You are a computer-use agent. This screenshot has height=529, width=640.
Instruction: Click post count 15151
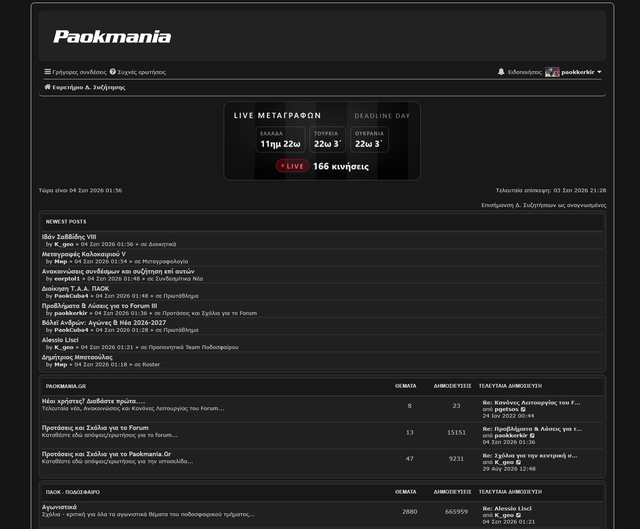tap(456, 432)
